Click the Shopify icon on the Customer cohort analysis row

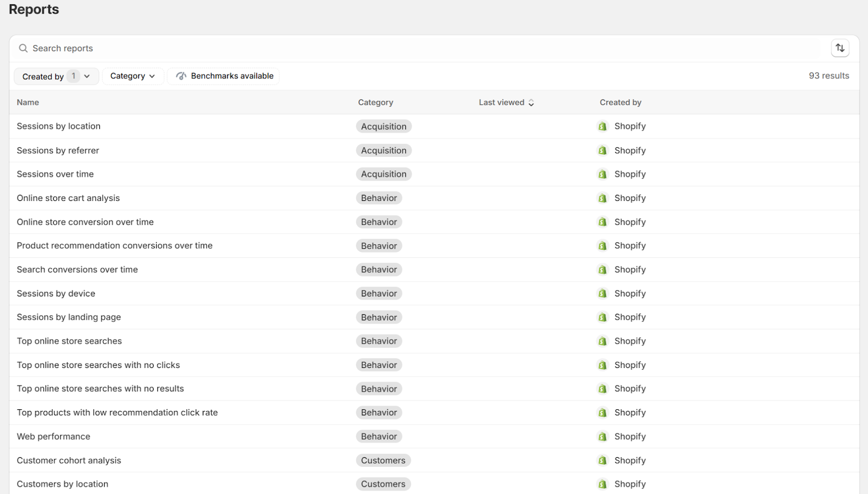tap(603, 460)
